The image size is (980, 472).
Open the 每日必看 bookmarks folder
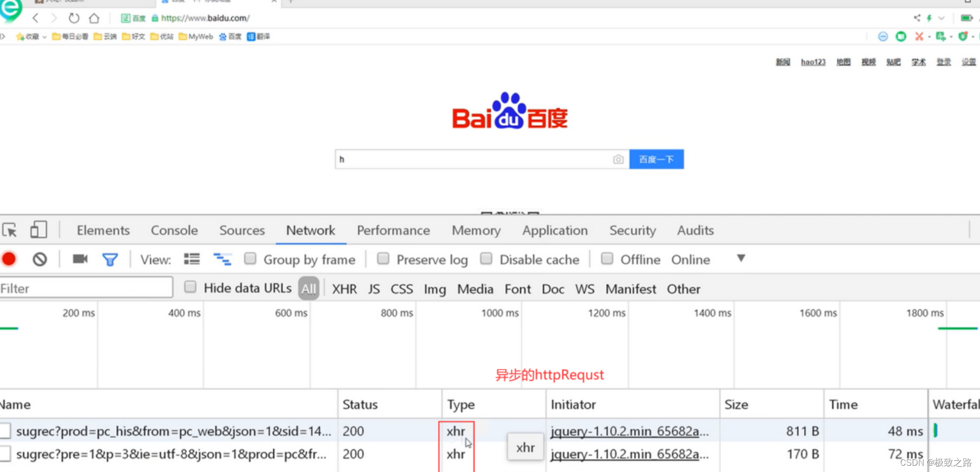(x=70, y=36)
